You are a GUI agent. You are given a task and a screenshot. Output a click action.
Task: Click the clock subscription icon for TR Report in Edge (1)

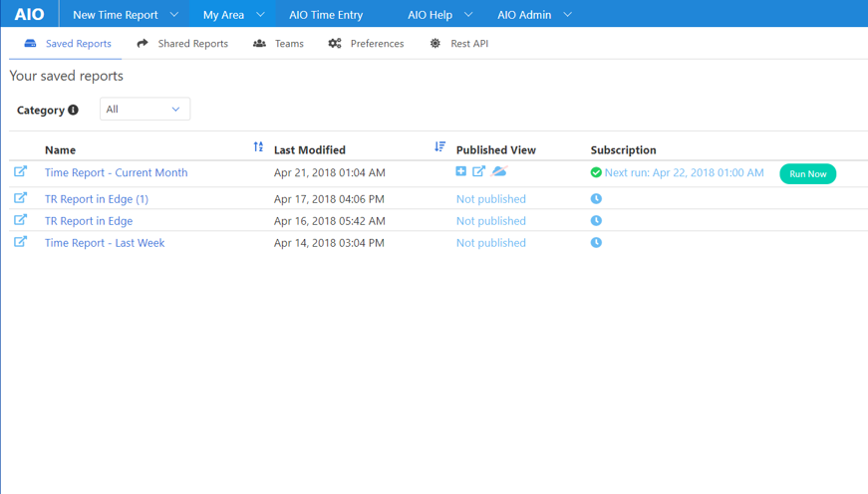[x=596, y=198]
